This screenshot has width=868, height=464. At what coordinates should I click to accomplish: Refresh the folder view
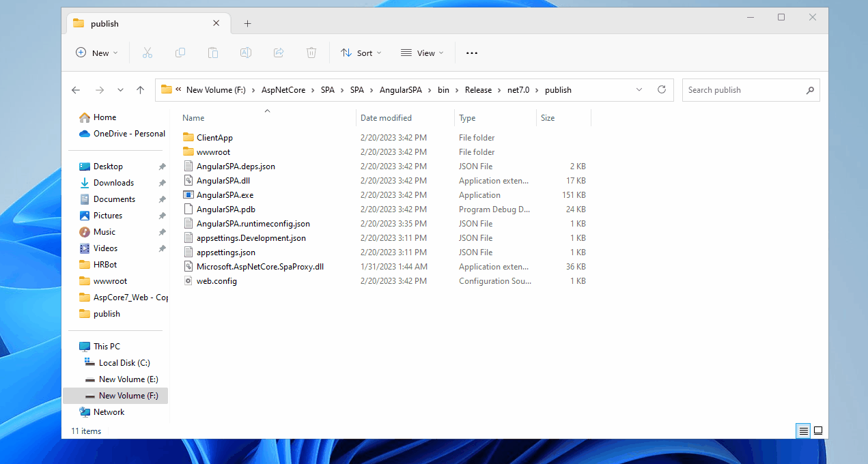[x=661, y=89]
